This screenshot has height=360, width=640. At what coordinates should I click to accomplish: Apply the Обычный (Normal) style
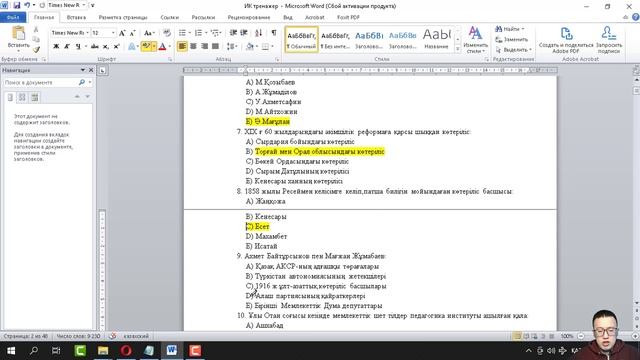point(301,40)
